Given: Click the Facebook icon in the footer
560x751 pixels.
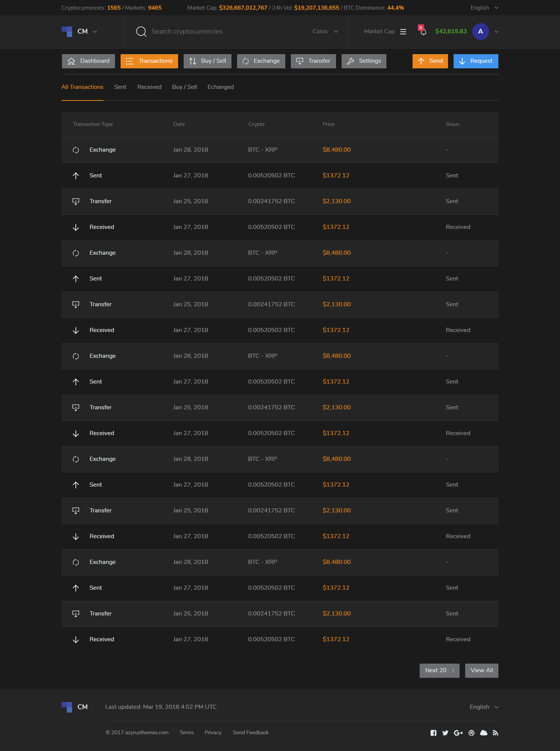Looking at the screenshot, I should [x=433, y=733].
